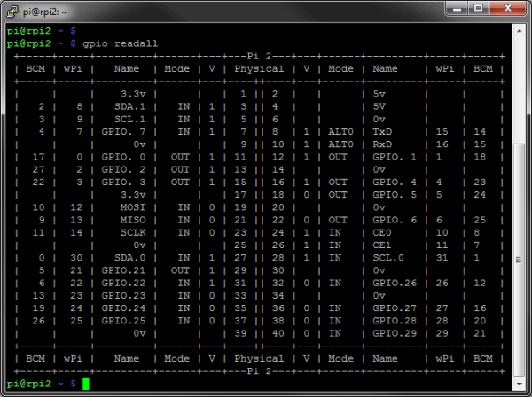Click the 'GPIO.27' name cell
This screenshot has height=397, width=532.
[x=395, y=308]
